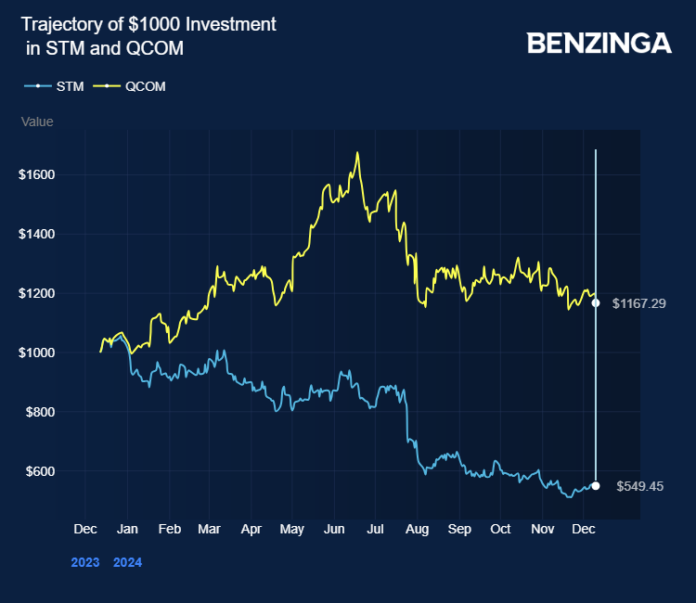Click the Jun month label on x-axis
The image size is (696, 603).
(334, 527)
